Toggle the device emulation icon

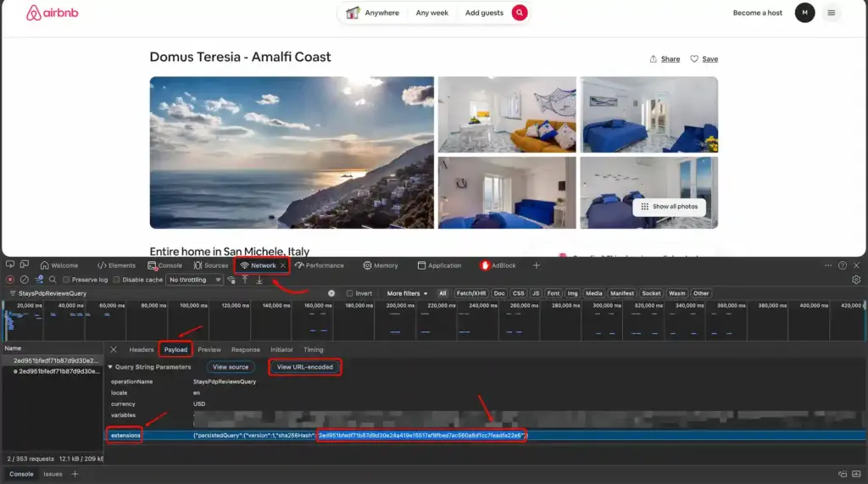(25, 264)
